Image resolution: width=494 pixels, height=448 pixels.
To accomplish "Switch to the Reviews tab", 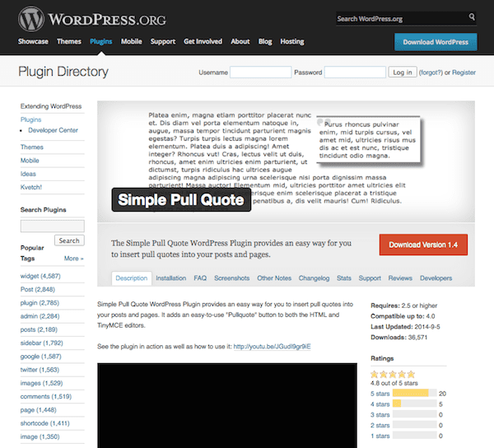I will click(x=400, y=278).
